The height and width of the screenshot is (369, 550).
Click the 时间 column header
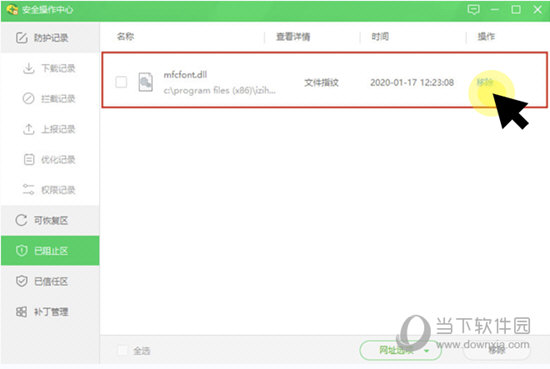tap(380, 36)
